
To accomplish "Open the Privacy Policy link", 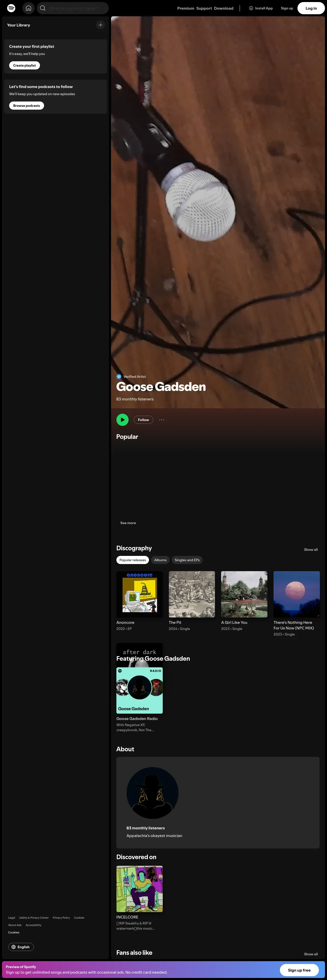I will pos(61,918).
